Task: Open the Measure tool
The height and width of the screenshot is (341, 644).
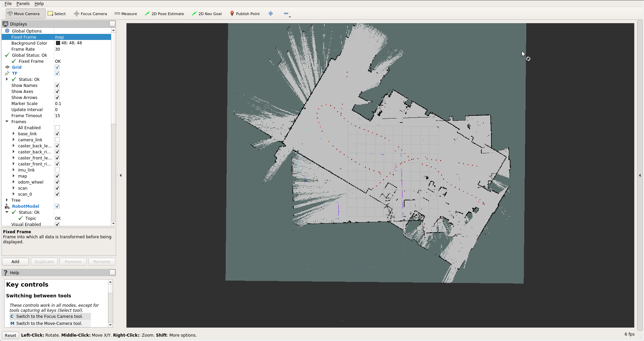Action: (x=126, y=13)
